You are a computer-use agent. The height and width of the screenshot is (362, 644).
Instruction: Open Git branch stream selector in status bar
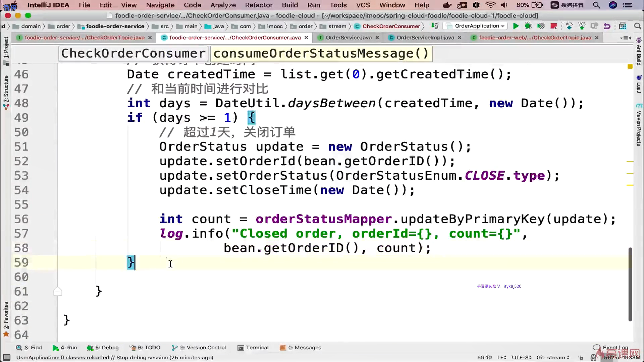553,357
